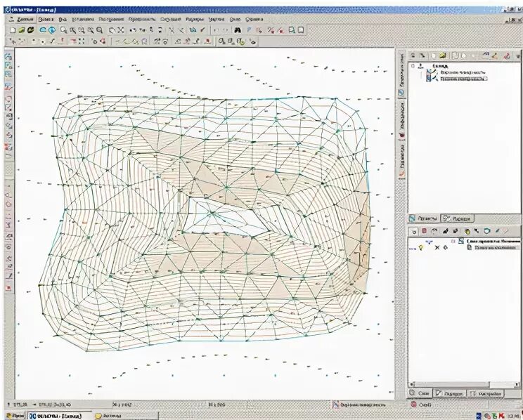The height and width of the screenshot is (420, 523).
Task: Click the red hook icon in the project panel toolbar
Action: [x=507, y=55]
